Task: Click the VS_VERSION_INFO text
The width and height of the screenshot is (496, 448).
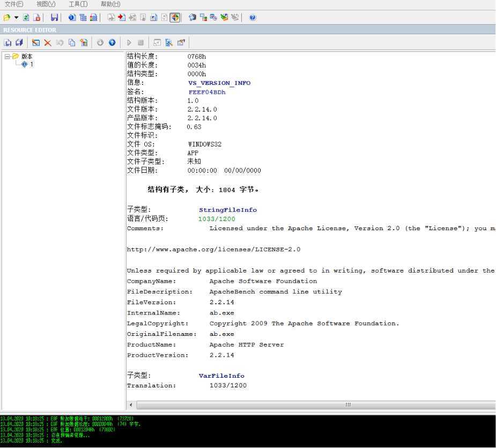Action: point(219,83)
